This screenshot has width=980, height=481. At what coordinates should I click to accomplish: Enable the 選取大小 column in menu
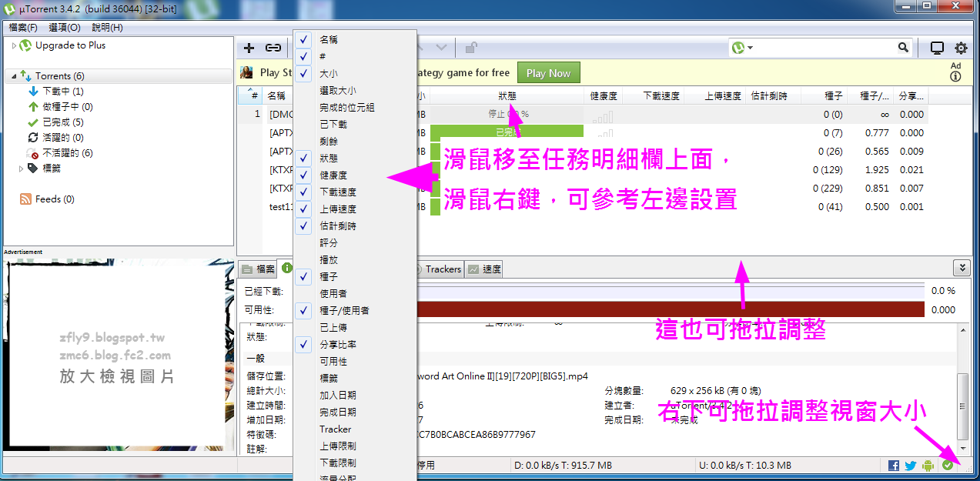click(x=355, y=90)
